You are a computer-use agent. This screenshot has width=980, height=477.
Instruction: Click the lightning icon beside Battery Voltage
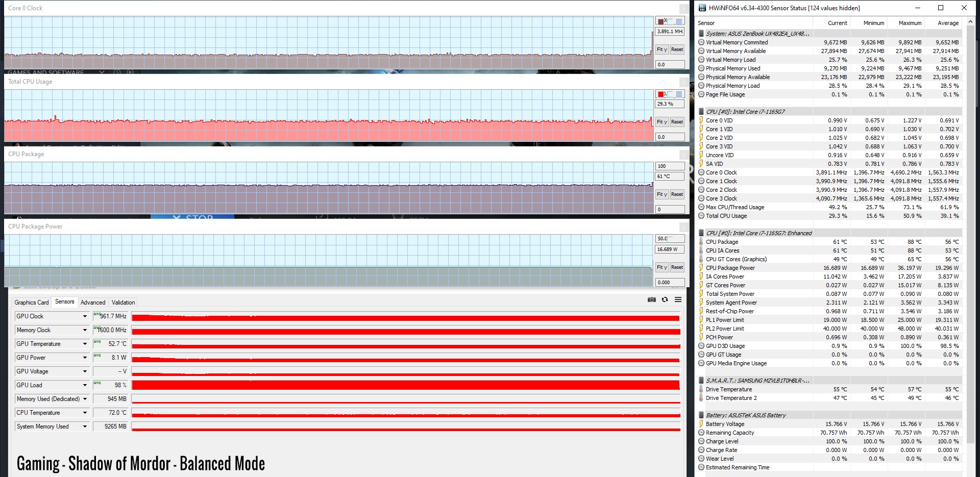click(701, 424)
